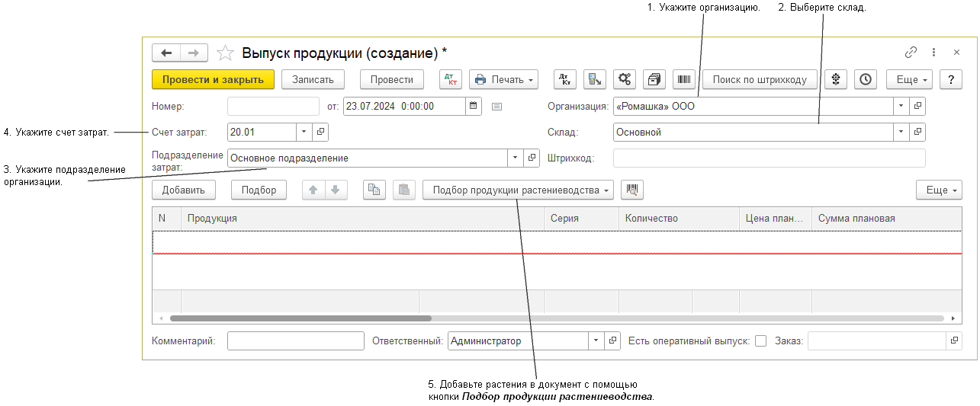This screenshot has width=980, height=406.
Task: Open the Печать menu
Action: pyautogui.click(x=503, y=79)
